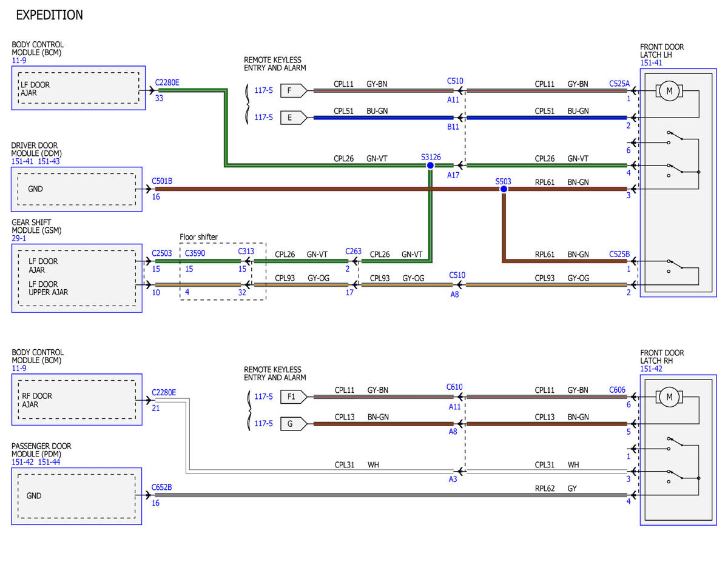Viewport: 728px width, 562px height.
Task: Open 117-5 reference beside the F1 tag
Action: pyautogui.click(x=263, y=397)
